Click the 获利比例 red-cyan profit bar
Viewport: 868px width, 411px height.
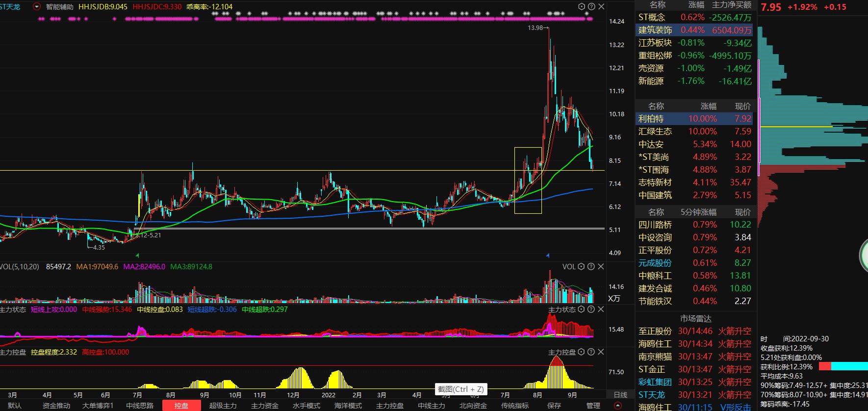pos(842,366)
